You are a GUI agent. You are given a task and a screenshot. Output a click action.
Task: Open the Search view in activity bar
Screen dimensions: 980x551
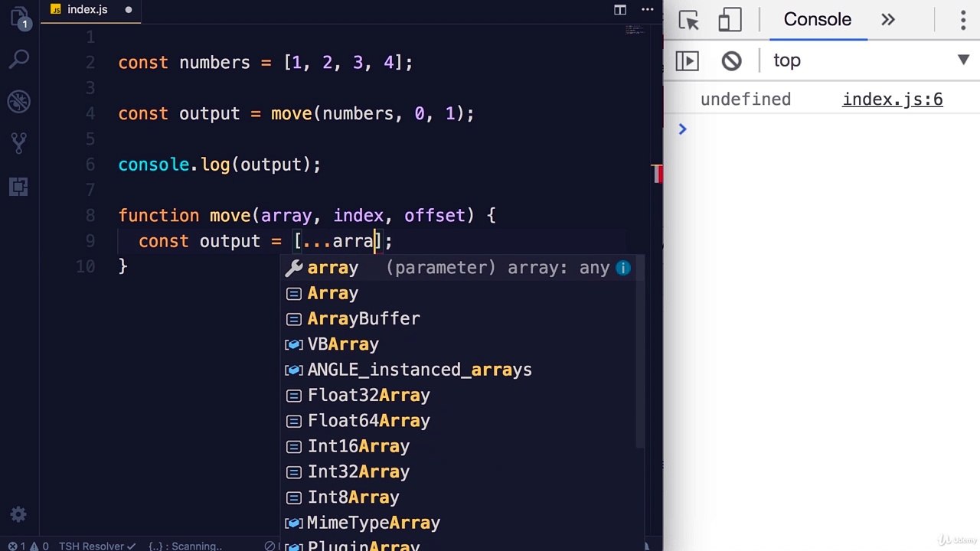point(19,59)
